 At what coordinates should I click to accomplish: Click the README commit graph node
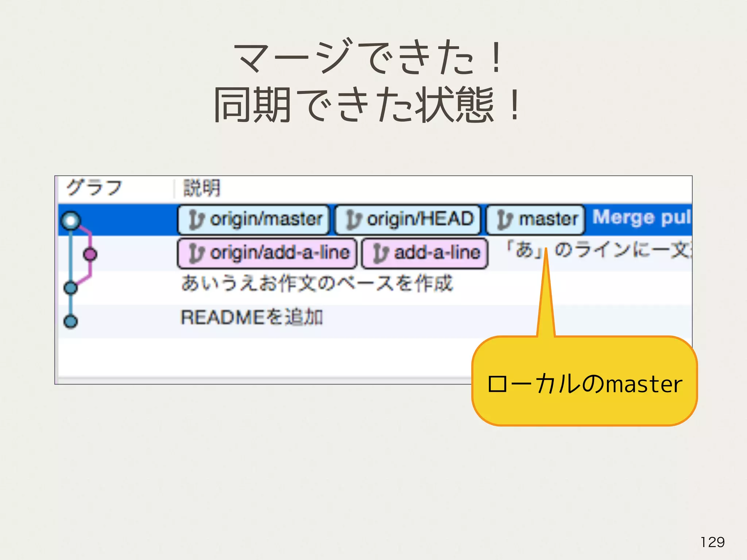[71, 321]
